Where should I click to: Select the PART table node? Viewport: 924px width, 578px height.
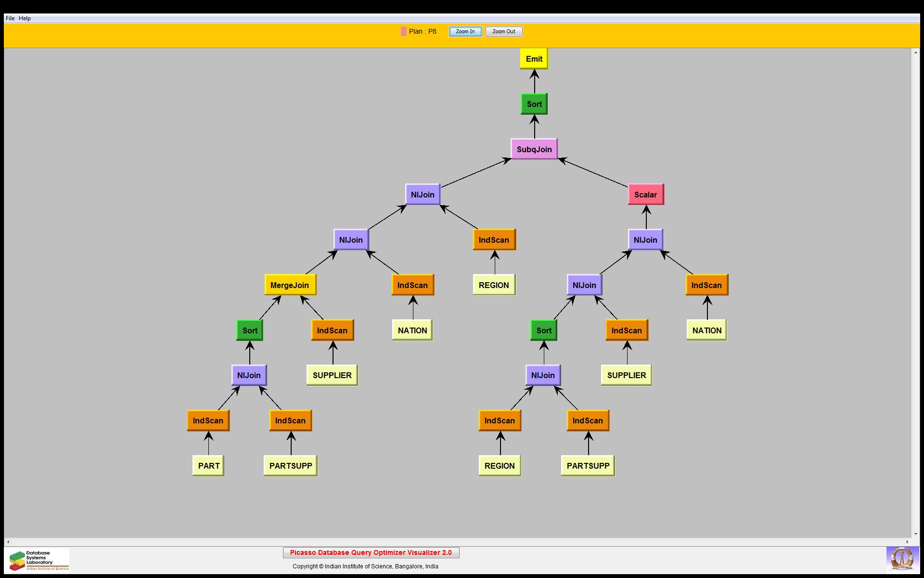pyautogui.click(x=208, y=466)
